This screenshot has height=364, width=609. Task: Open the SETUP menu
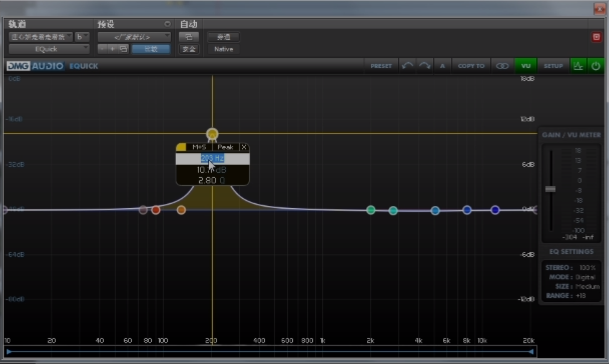[553, 66]
